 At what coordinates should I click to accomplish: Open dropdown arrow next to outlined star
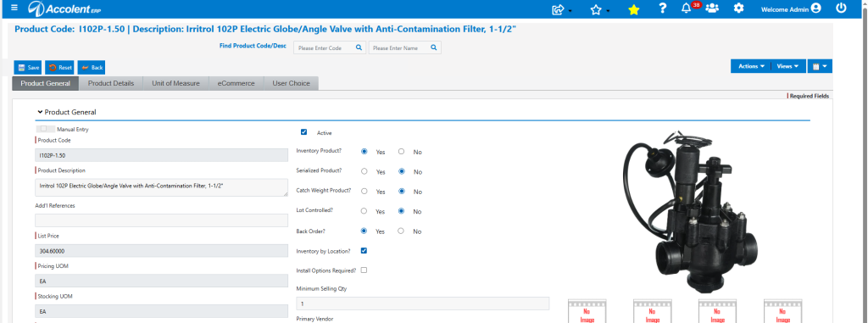point(608,11)
